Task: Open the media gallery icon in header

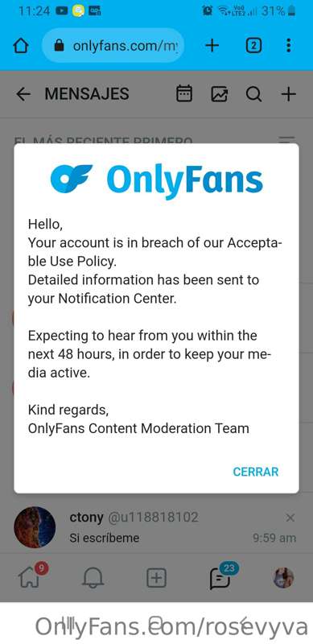Action: tap(220, 94)
